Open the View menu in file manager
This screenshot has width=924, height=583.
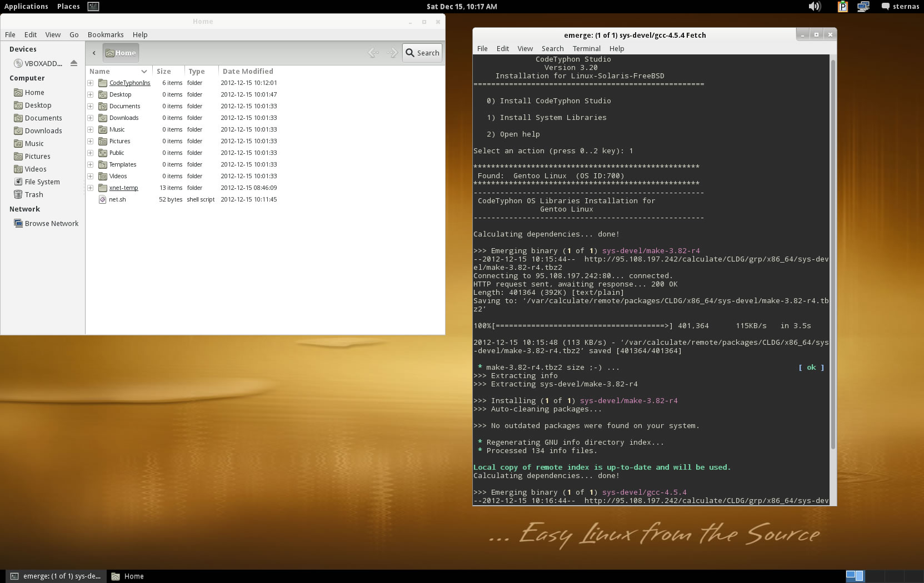click(53, 34)
